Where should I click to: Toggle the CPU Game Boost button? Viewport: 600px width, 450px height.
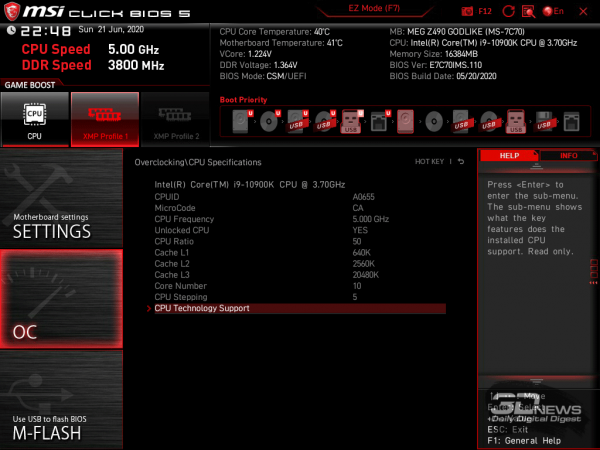point(34,118)
